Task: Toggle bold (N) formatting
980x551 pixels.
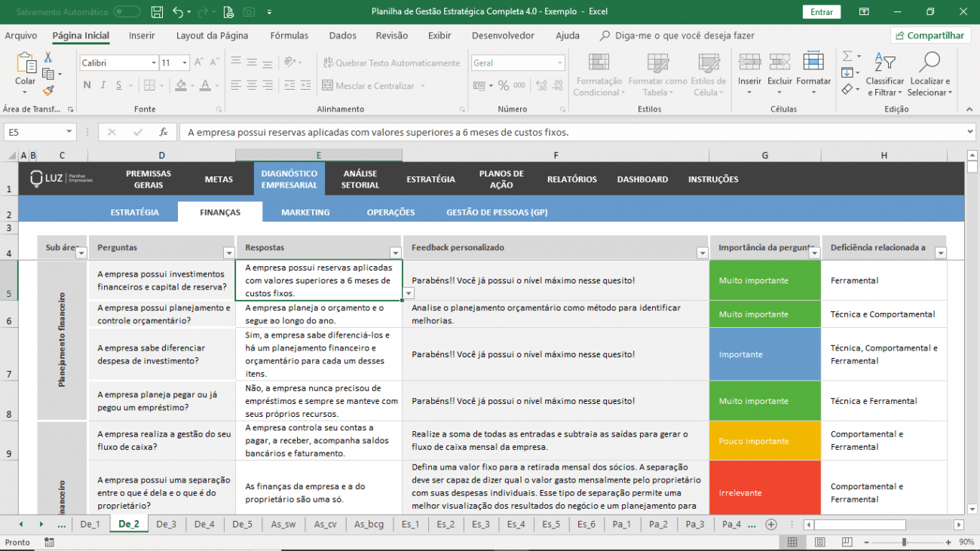Action: (87, 86)
